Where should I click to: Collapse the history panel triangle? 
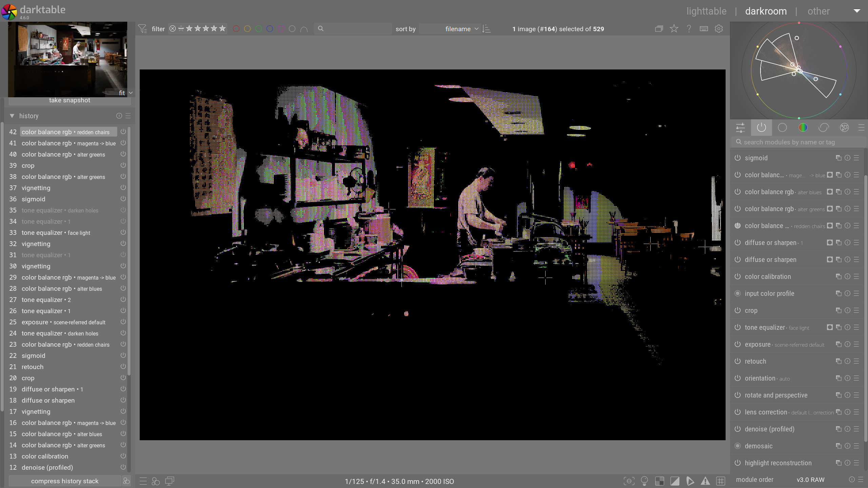[x=12, y=116]
